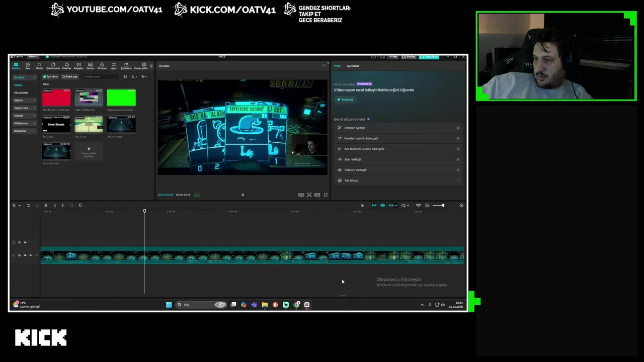Image resolution: width=644 pixels, height=362 pixels.
Task: Click the Dışa Aktar export button
Action: [429, 56]
